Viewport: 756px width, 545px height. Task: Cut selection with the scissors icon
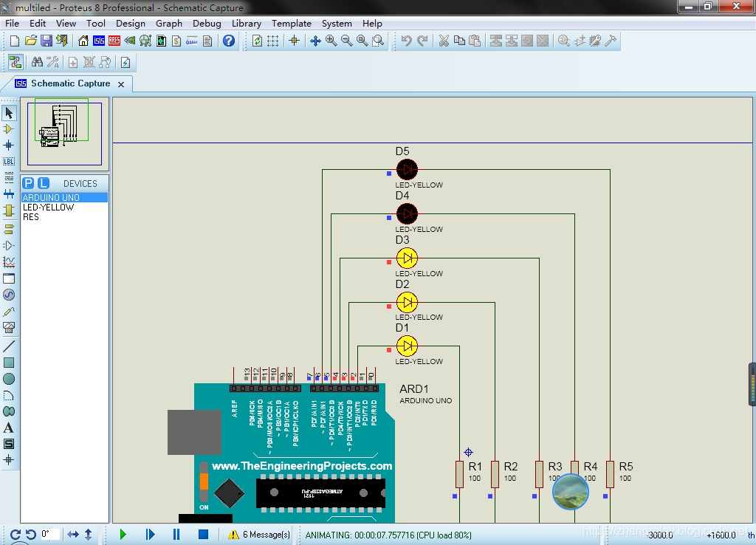444,41
